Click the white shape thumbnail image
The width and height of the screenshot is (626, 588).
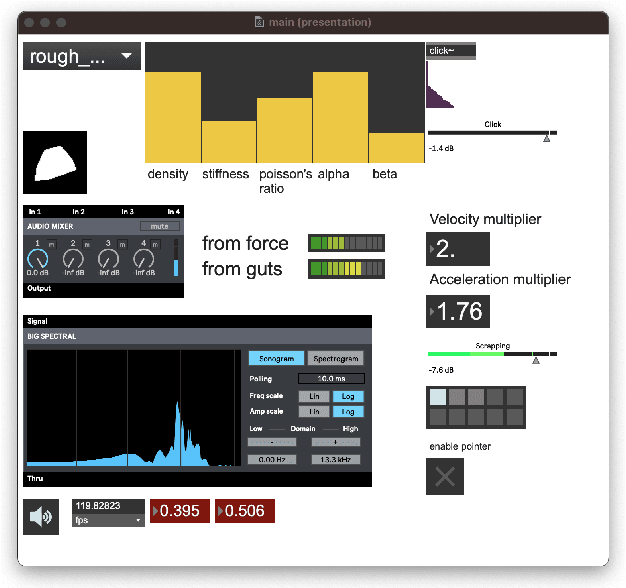pos(55,162)
